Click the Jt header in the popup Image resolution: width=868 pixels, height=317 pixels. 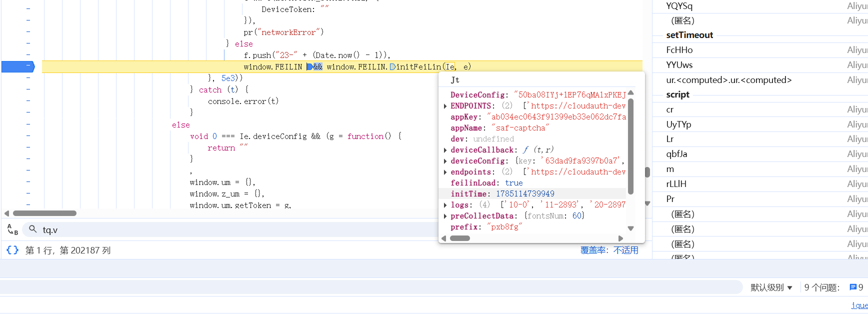[x=455, y=80]
